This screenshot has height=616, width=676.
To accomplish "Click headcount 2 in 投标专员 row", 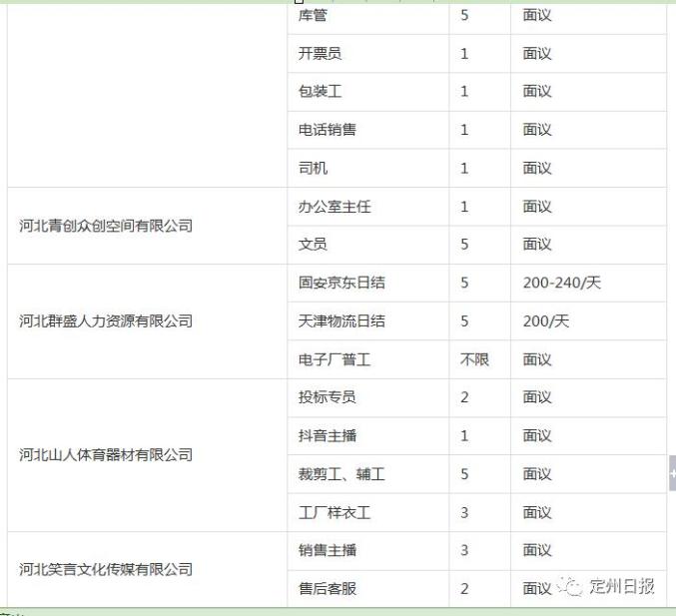I will pyautogui.click(x=464, y=397).
